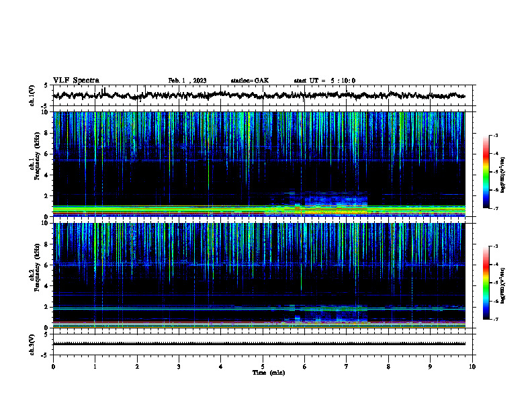The width and height of the screenshot is (532, 411).
Task: Click the ch.1(V) waveform axis label
Action: coord(32,95)
